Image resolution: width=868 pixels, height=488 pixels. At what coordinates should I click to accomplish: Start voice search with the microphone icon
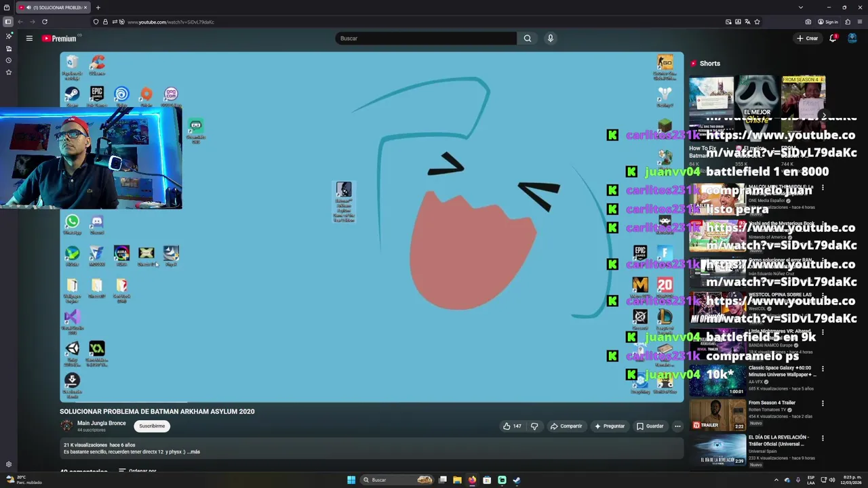click(x=551, y=39)
